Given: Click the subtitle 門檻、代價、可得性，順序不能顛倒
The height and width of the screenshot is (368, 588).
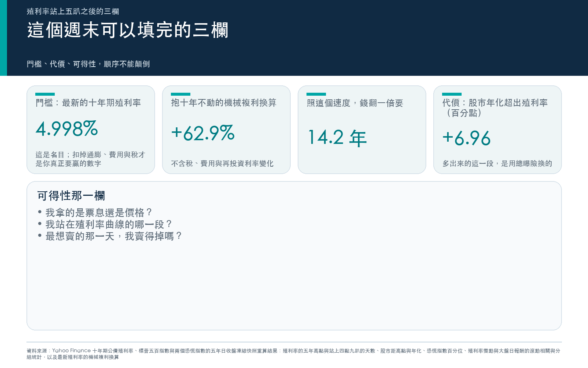Looking at the screenshot, I should pos(88,64).
